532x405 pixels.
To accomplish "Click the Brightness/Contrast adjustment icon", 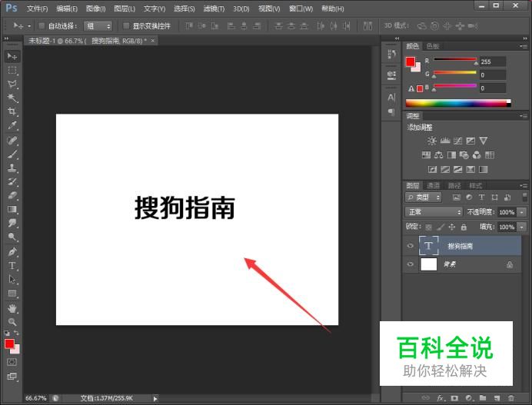I will point(432,141).
